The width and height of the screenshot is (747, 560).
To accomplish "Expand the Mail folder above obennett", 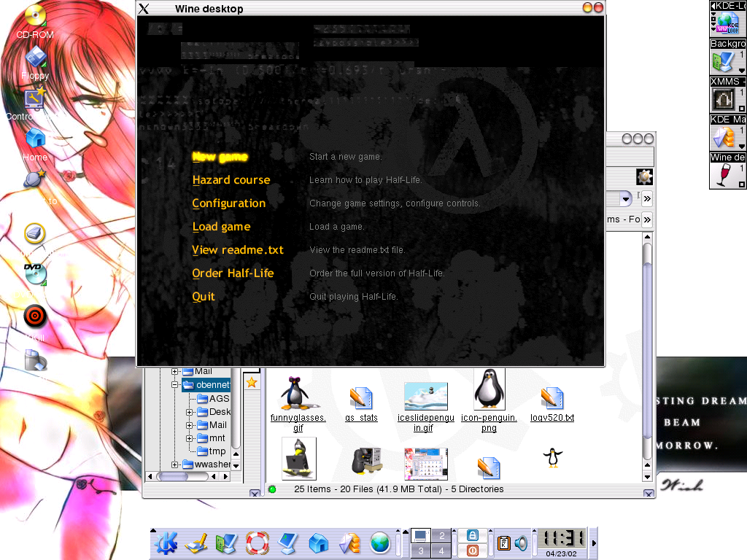I will (x=175, y=371).
